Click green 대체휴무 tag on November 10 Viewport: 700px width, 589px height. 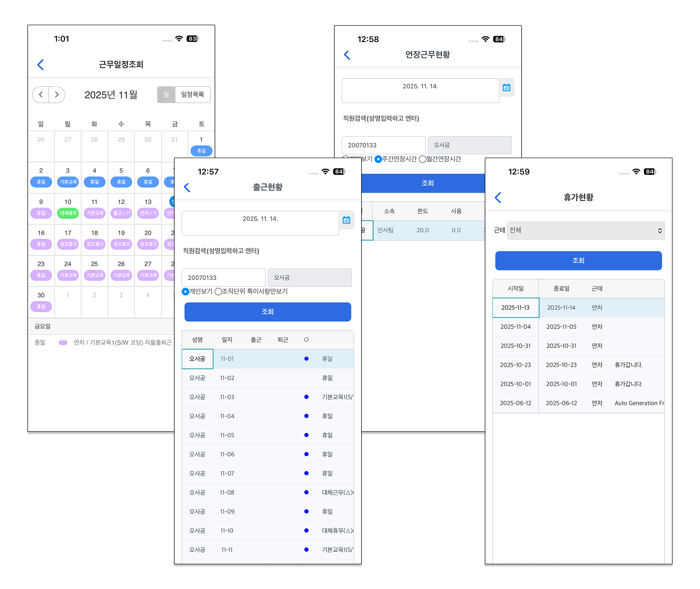(68, 213)
